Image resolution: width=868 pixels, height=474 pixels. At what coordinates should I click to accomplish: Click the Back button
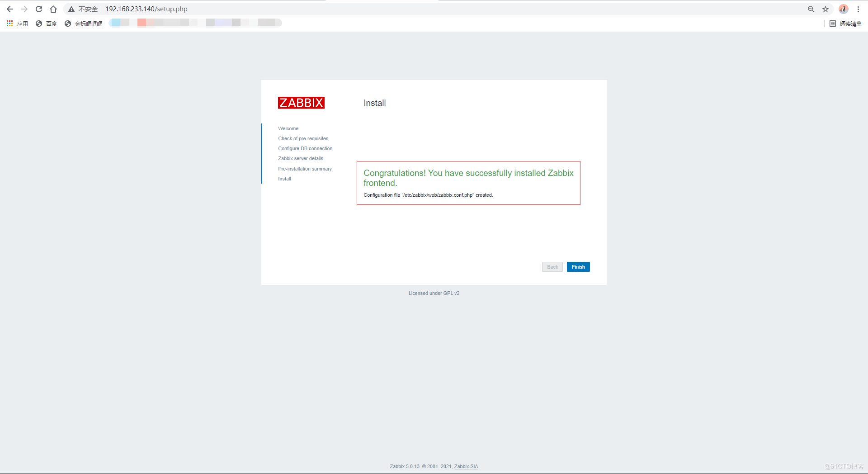click(552, 267)
